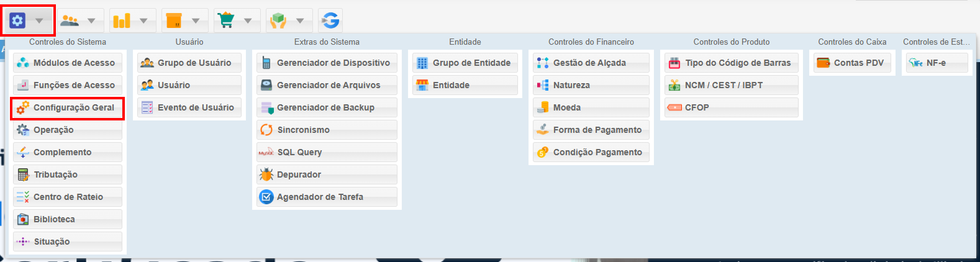The width and height of the screenshot is (980, 262).
Task: Open Funções de Acesso
Action: pos(68,85)
